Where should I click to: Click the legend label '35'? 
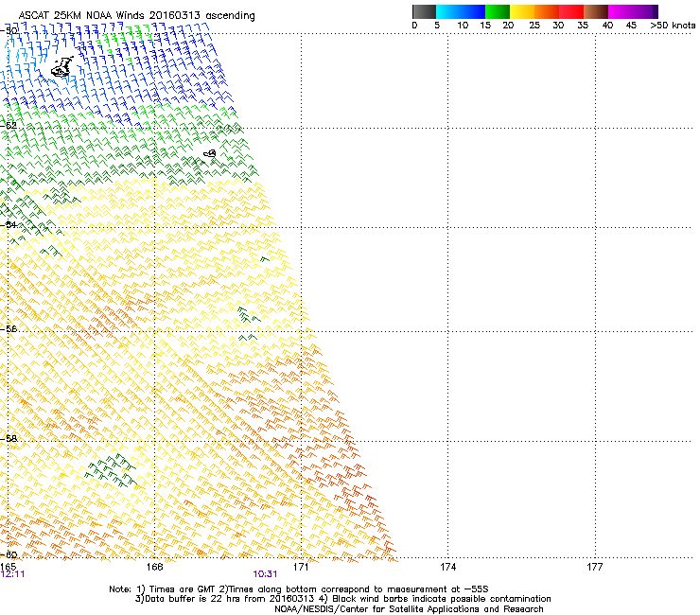583,26
